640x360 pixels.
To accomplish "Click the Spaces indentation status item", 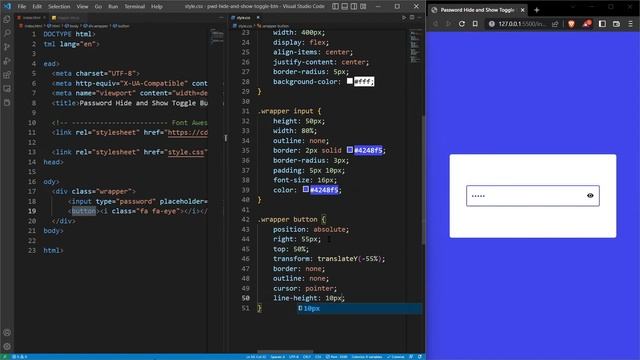I will tap(277, 357).
